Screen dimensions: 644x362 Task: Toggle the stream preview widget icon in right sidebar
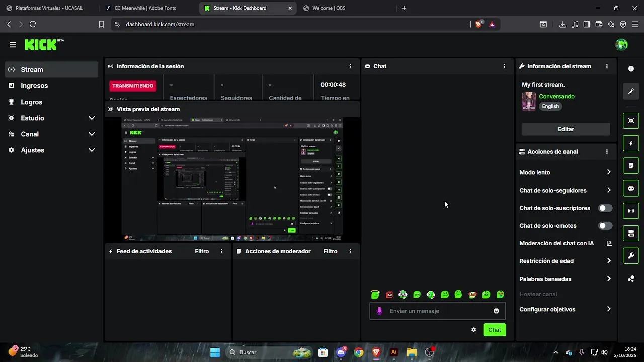(631, 121)
